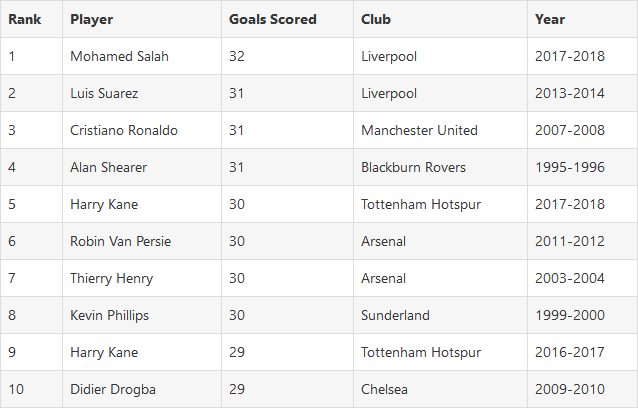Select the Kevin Phillips player cell
Viewport: 638px width, 408px height.
pos(109,315)
